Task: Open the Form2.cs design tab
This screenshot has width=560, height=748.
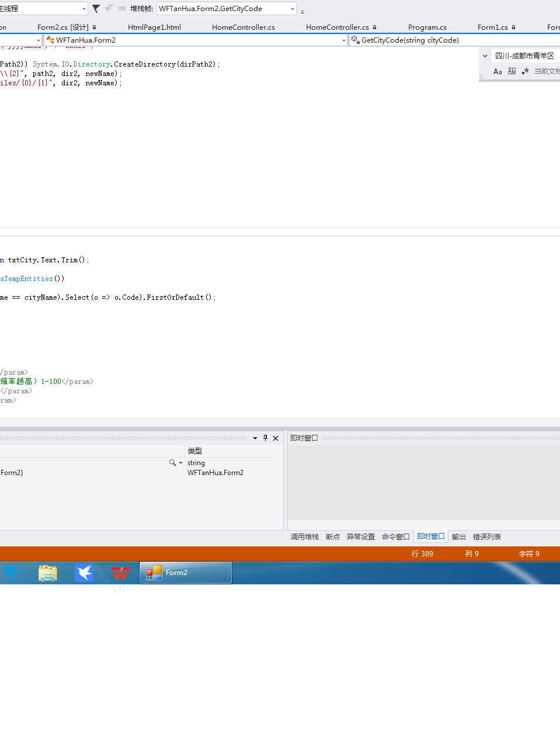Action: [x=62, y=27]
